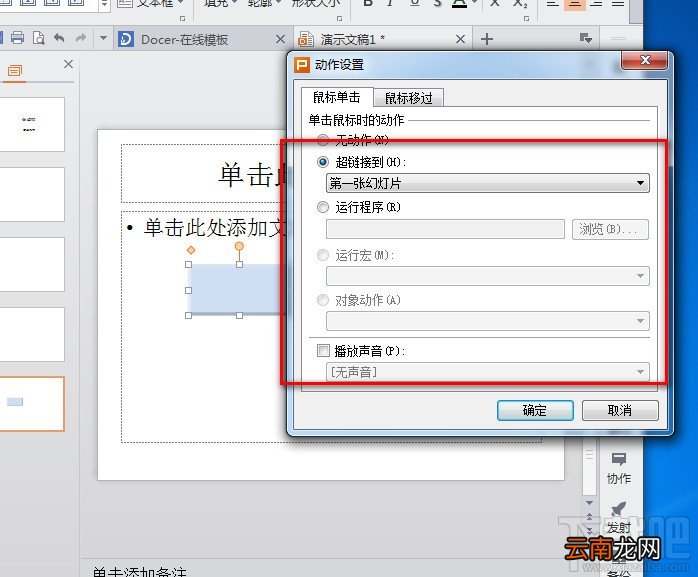The height and width of the screenshot is (577, 698).
Task: Select the 运行宏 radio button
Action: [323, 255]
